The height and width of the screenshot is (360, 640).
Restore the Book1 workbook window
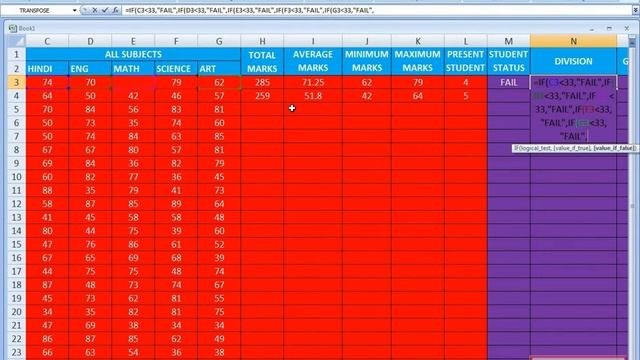point(609,28)
